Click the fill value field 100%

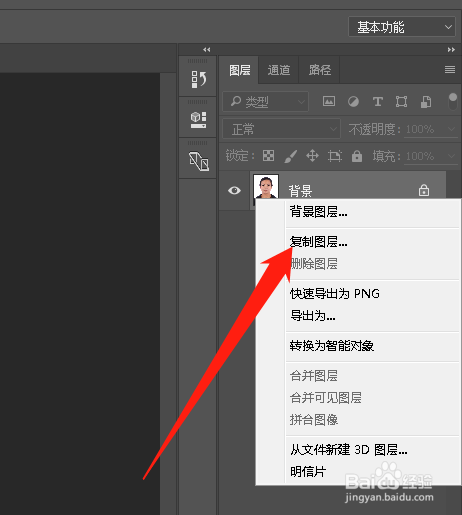(420, 156)
